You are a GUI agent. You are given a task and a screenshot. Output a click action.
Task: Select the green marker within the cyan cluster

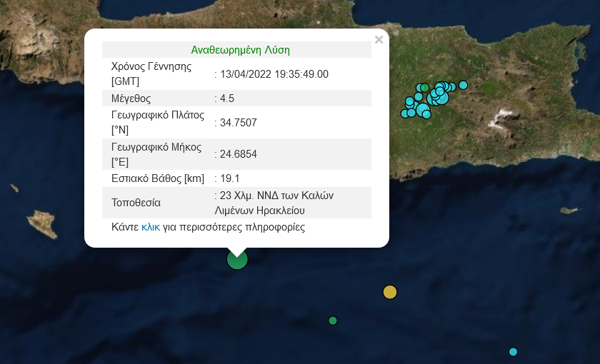click(x=425, y=88)
